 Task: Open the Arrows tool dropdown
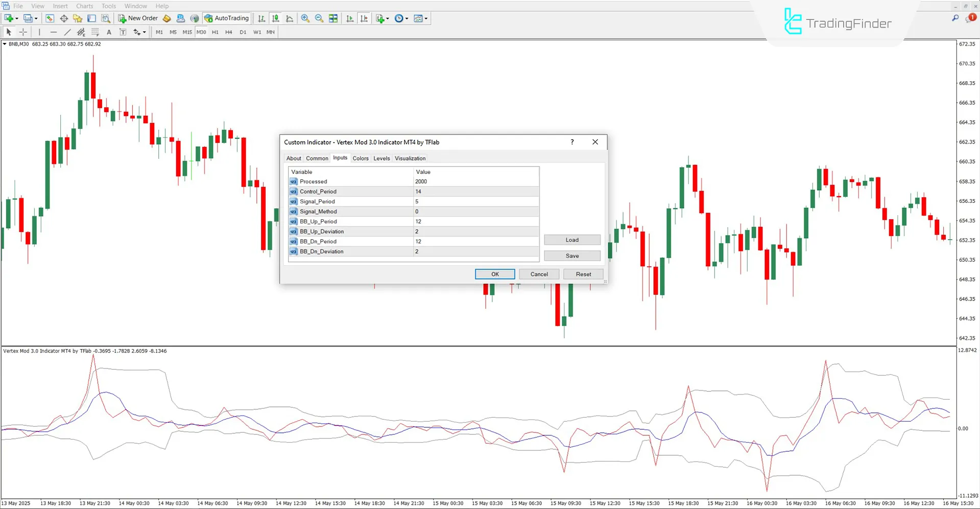pos(145,32)
